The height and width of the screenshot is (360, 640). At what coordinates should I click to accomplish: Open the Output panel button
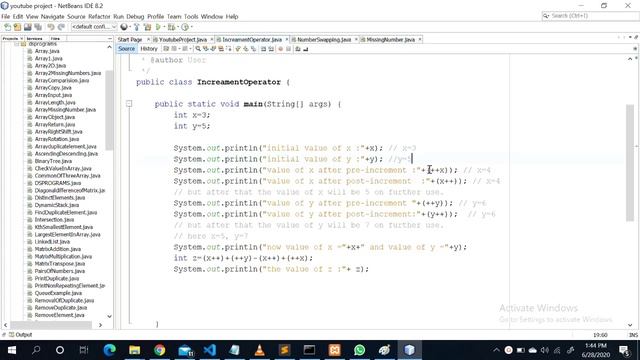(20, 335)
